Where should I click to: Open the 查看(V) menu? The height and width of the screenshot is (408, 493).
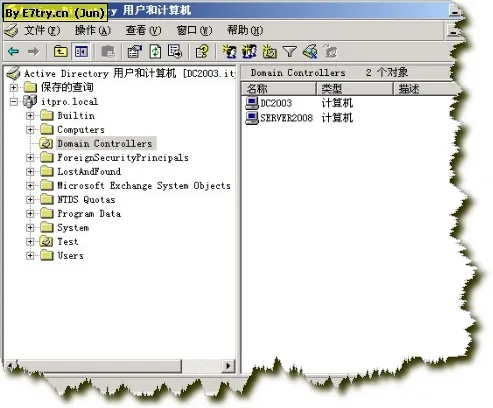pyautogui.click(x=143, y=30)
